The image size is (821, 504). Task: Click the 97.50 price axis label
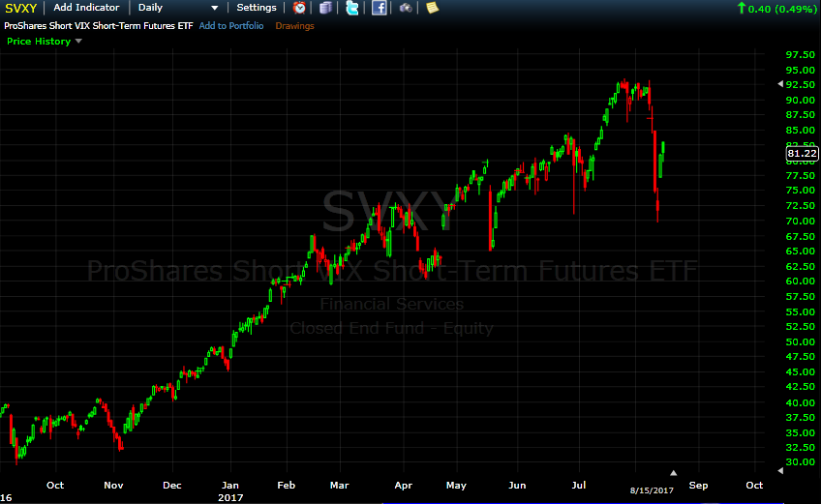pyautogui.click(x=801, y=54)
